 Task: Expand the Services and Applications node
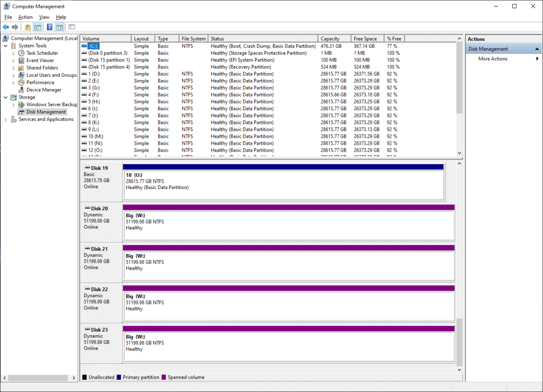coord(5,119)
